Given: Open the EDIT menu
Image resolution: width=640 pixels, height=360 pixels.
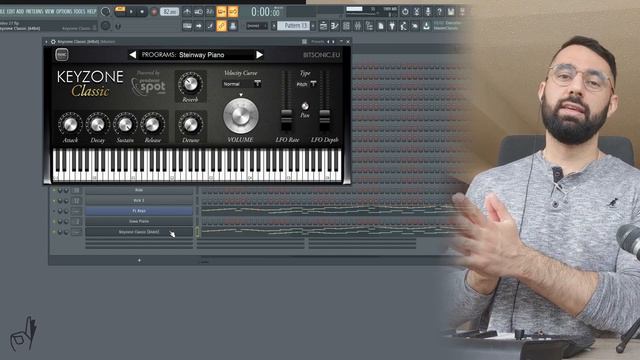Looking at the screenshot, I should click(x=11, y=11).
